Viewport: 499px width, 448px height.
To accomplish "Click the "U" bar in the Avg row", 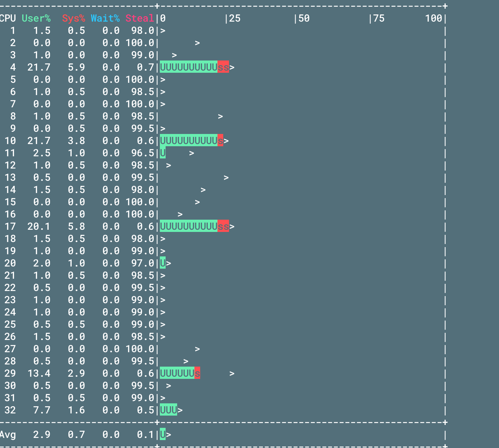I will (163, 435).
